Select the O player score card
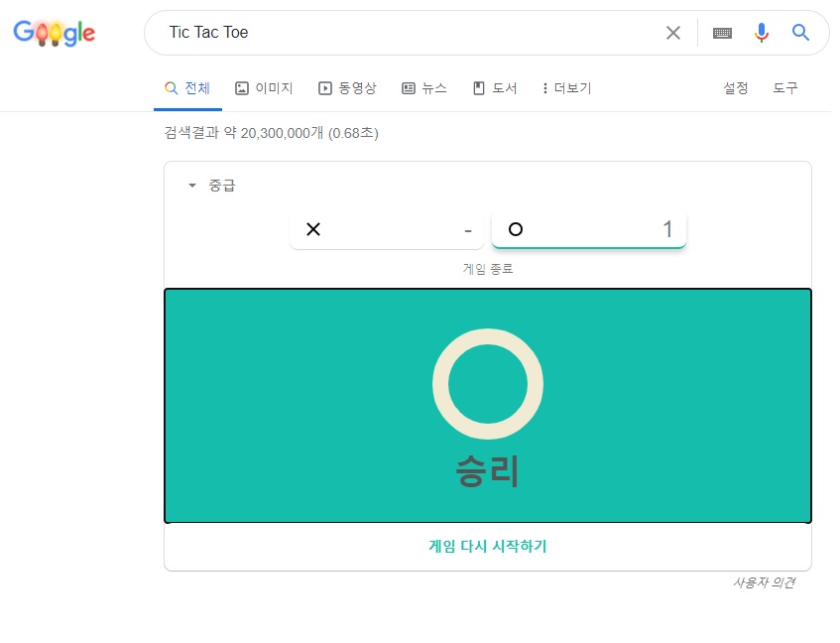 click(589, 230)
